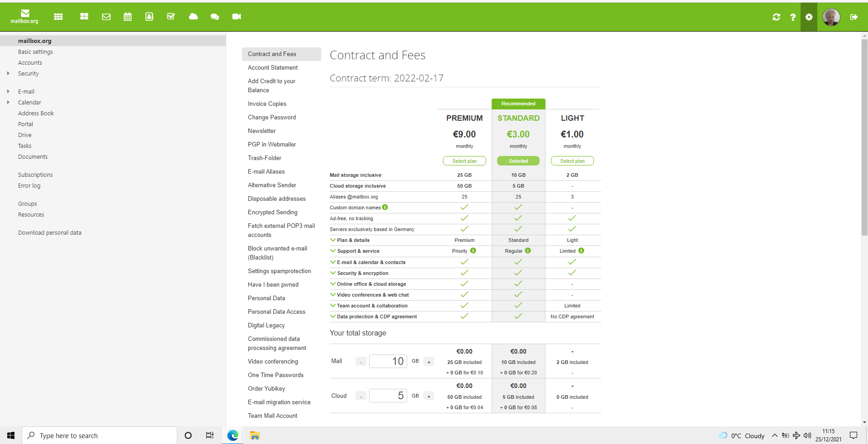
Task: Open Subscriptions in sidebar
Action: (x=35, y=175)
